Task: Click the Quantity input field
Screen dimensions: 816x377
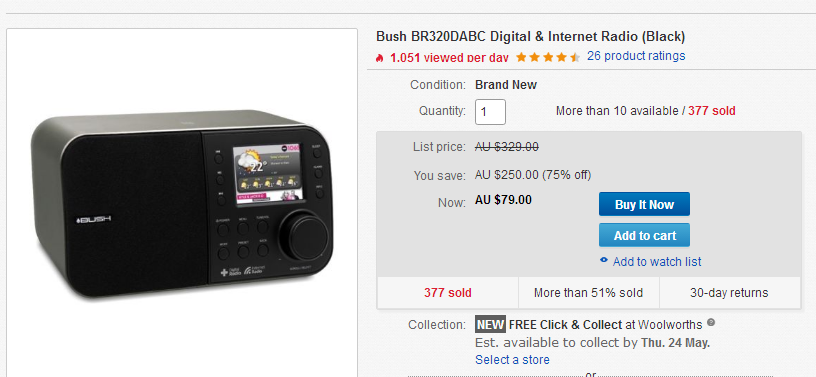Action: (x=490, y=111)
